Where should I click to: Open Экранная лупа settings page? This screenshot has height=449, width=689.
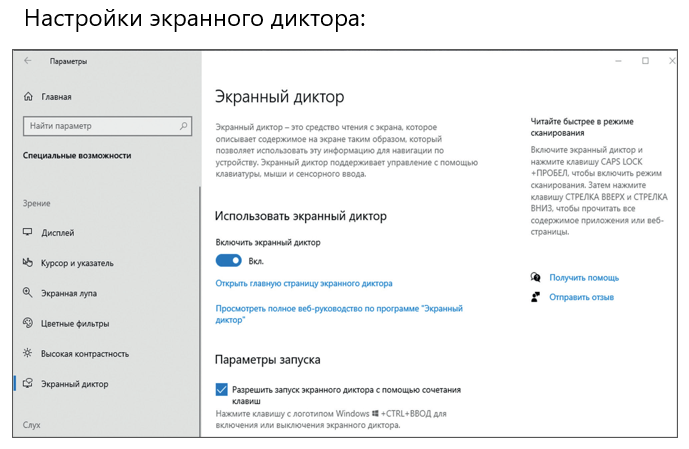69,293
